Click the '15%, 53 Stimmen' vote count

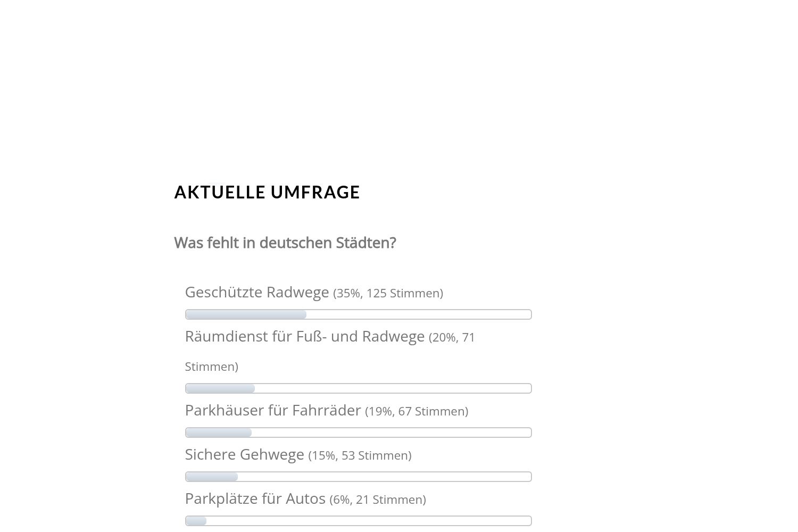point(360,455)
